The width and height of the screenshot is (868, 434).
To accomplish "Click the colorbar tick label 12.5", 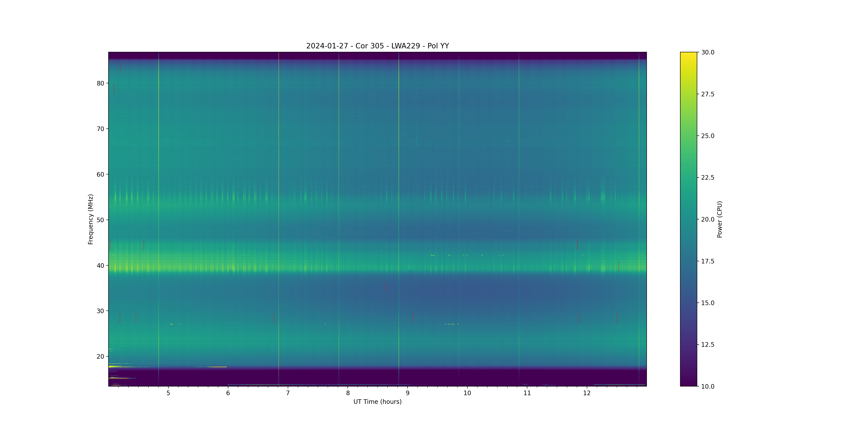I will pos(708,344).
